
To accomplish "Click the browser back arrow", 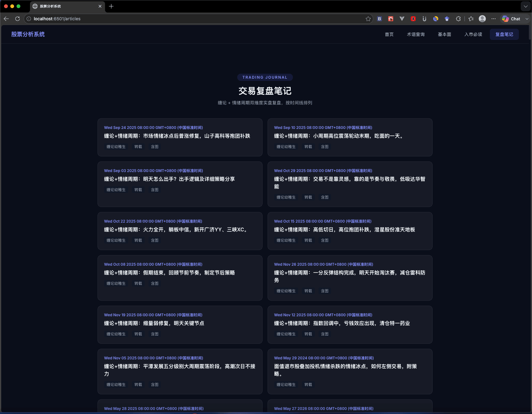I will point(6,19).
